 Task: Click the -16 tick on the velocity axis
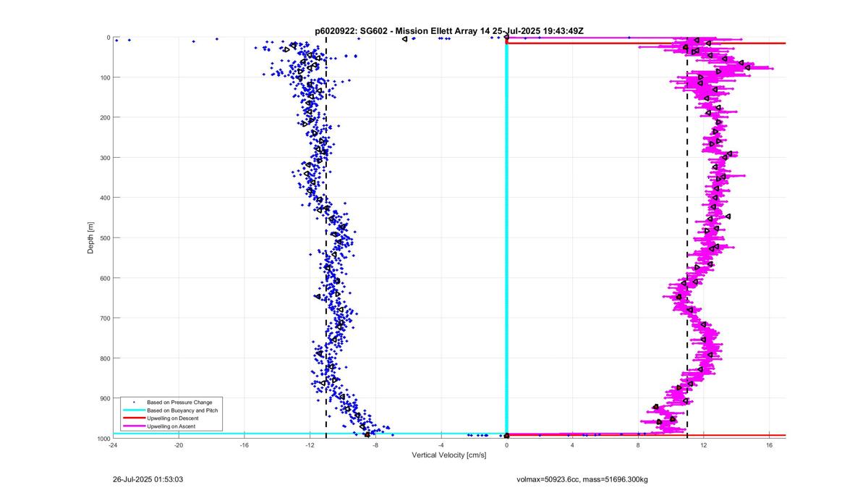click(244, 445)
